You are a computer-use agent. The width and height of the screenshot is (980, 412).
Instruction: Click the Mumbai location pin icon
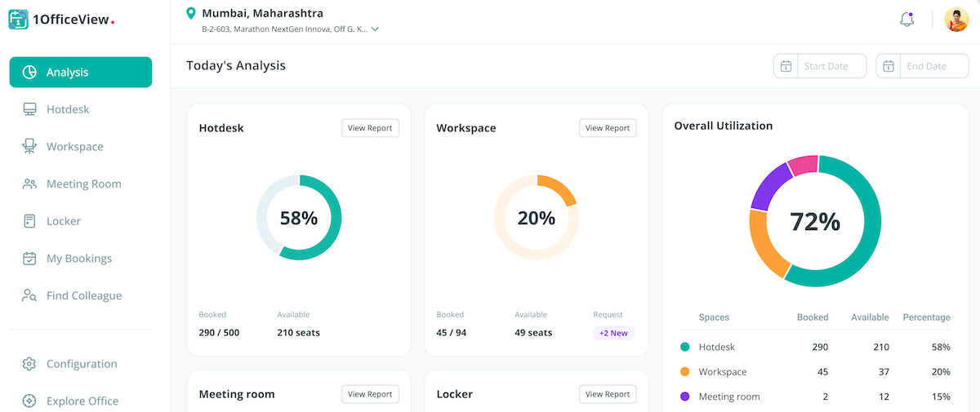click(191, 13)
